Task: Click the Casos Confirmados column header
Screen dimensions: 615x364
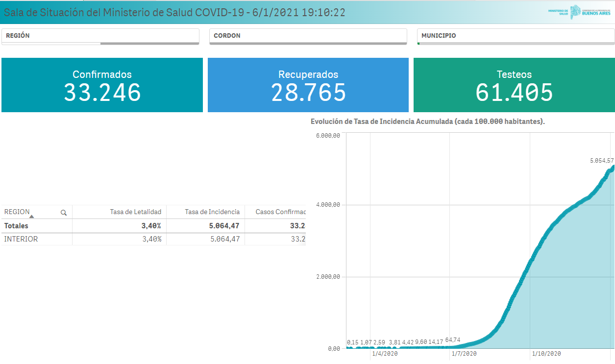Action: click(x=280, y=212)
